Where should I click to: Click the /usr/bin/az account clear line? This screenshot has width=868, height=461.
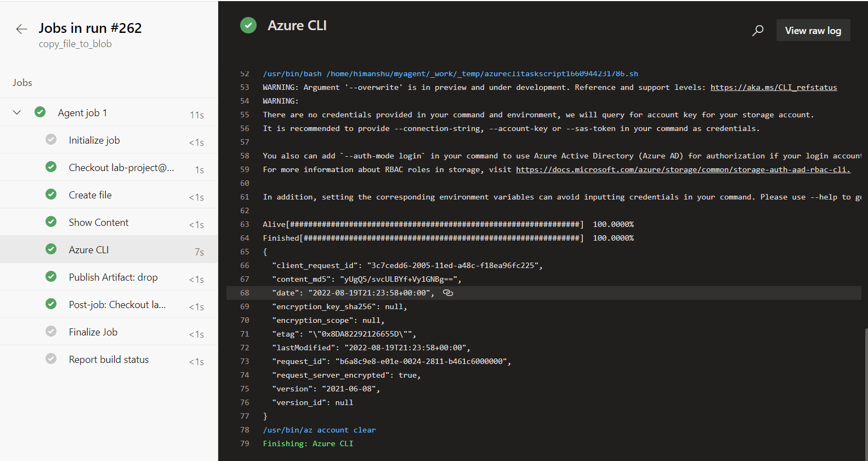click(319, 430)
